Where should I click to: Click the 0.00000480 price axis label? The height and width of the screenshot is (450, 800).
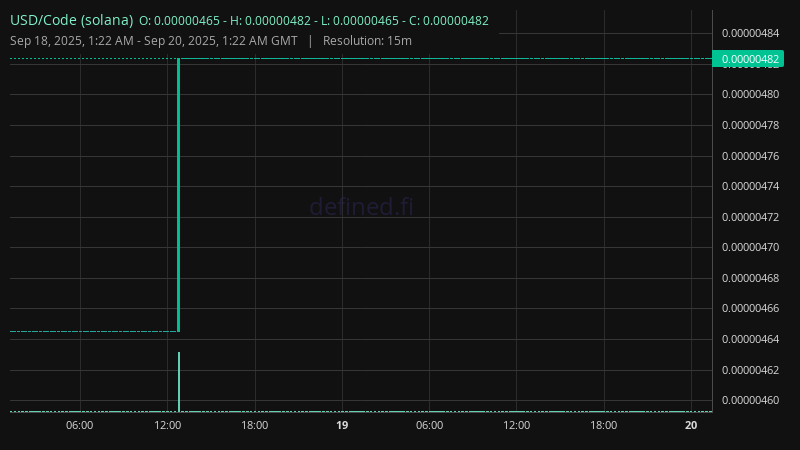coord(751,94)
